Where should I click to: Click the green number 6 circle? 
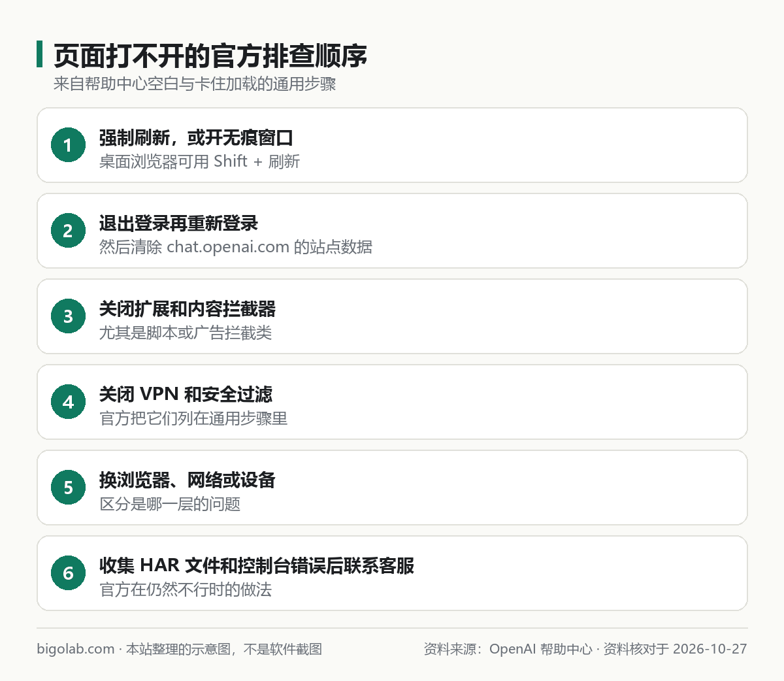pos(68,573)
